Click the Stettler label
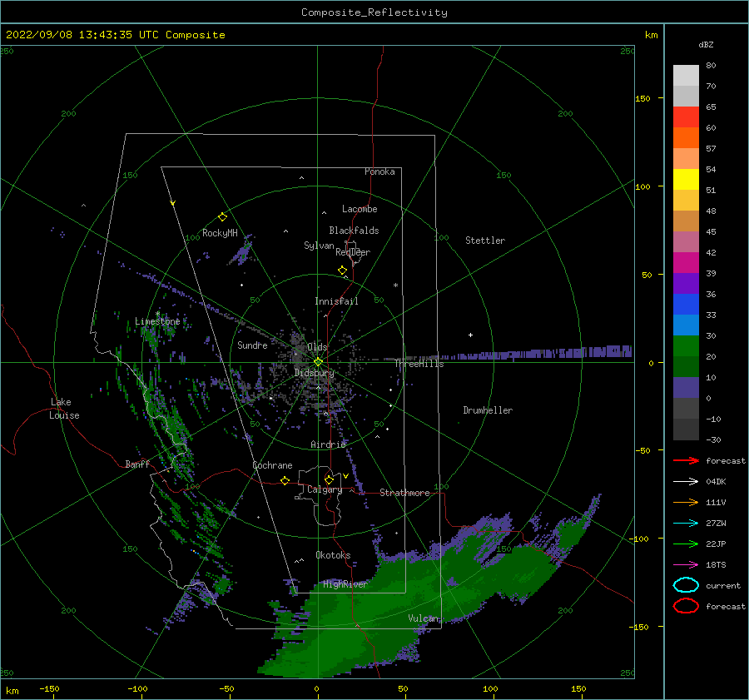The width and height of the screenshot is (749, 700). [485, 241]
